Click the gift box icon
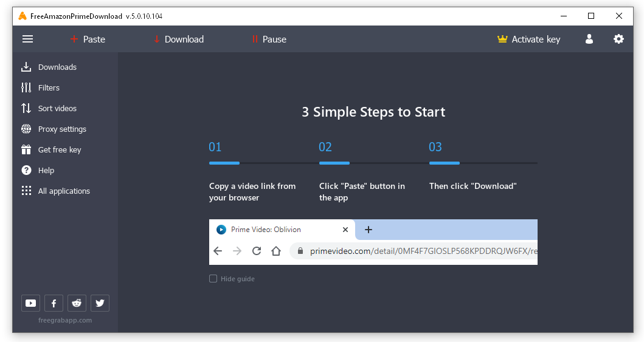Viewport: 644px width, 342px height. click(x=26, y=149)
